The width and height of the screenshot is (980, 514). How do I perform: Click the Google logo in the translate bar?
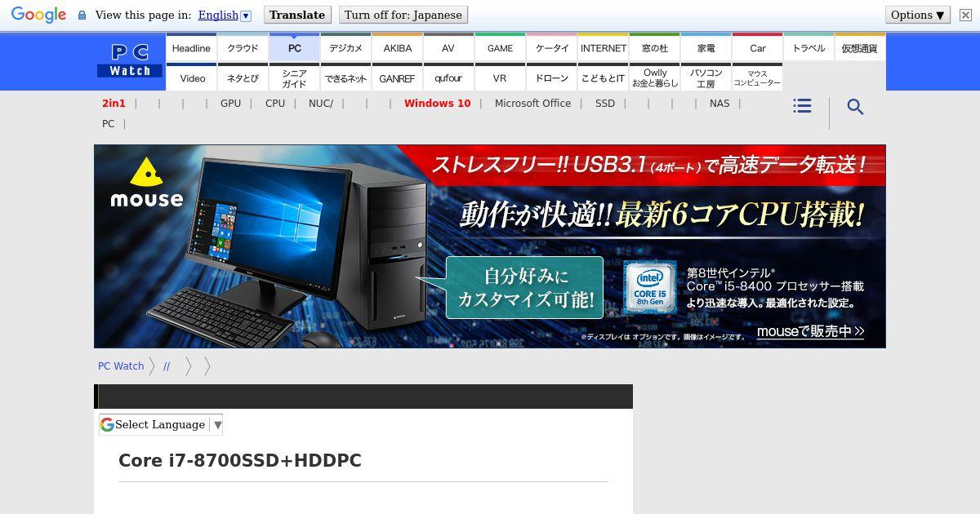38,15
